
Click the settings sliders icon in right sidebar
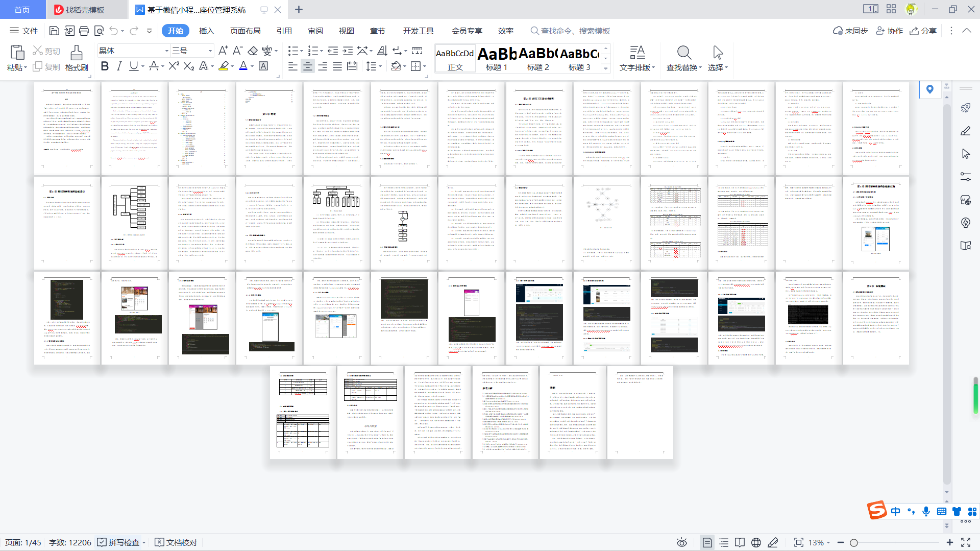(x=966, y=177)
